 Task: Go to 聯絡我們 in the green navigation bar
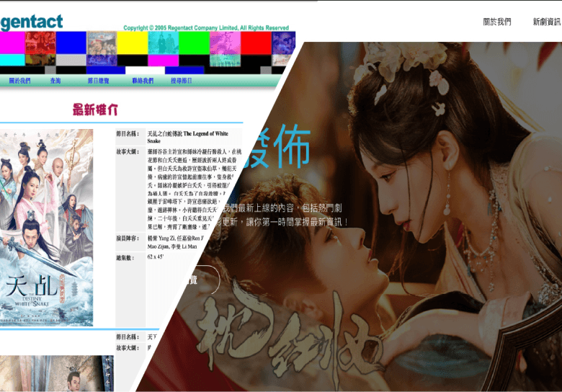143,81
